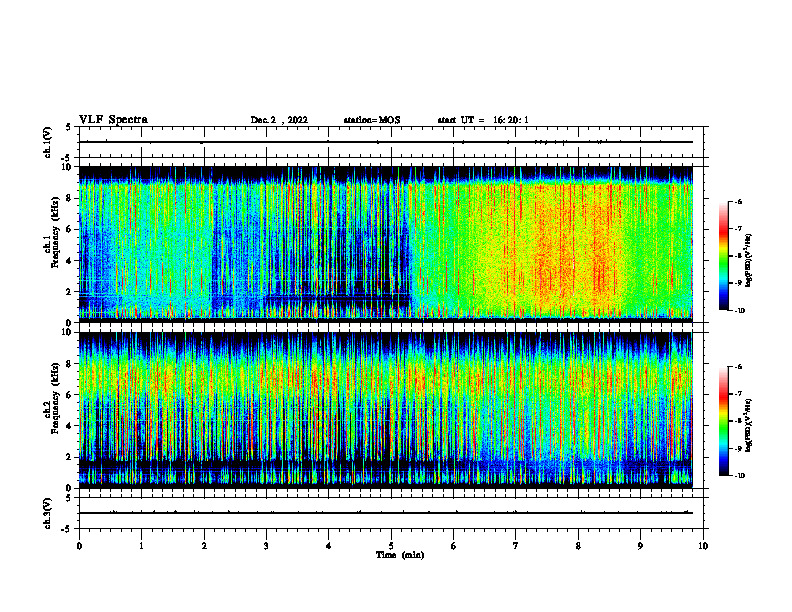Screen dimensions: 792x612
Task: Click the "-8" label on ch.1 color bar
Action: point(739,256)
